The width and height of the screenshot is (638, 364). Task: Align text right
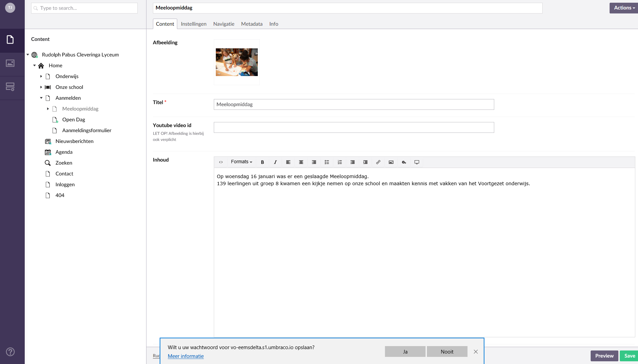click(314, 162)
